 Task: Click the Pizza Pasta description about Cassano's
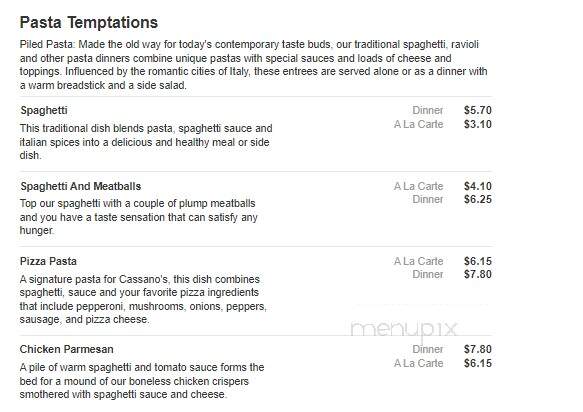coord(144,299)
